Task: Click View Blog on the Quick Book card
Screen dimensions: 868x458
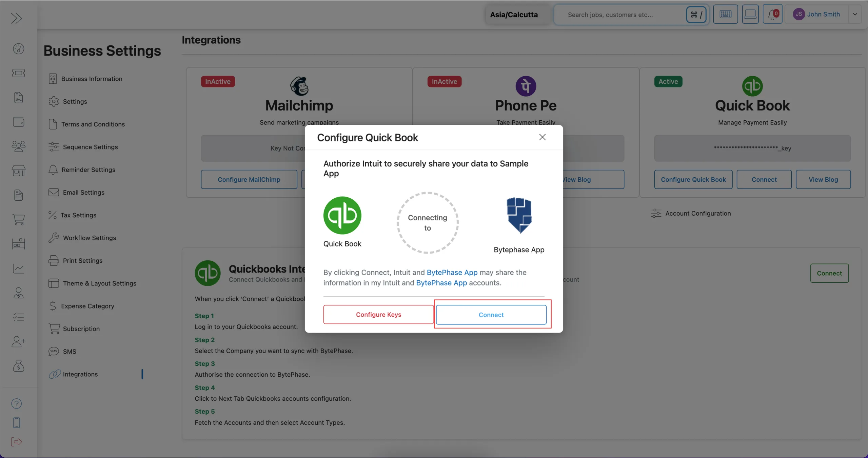Action: [x=823, y=179]
